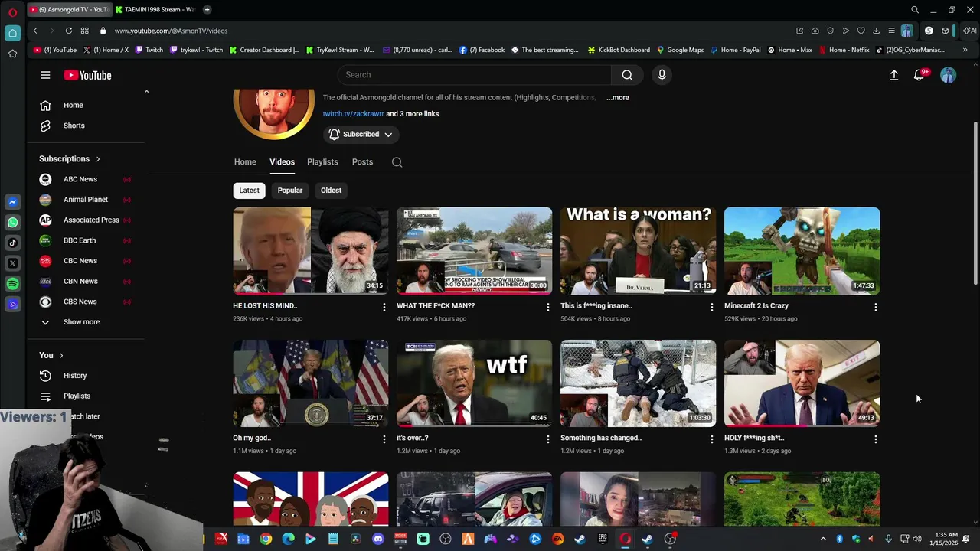Viewport: 980px width, 551px height.
Task: Open more options for it's over..? video
Action: point(547,439)
